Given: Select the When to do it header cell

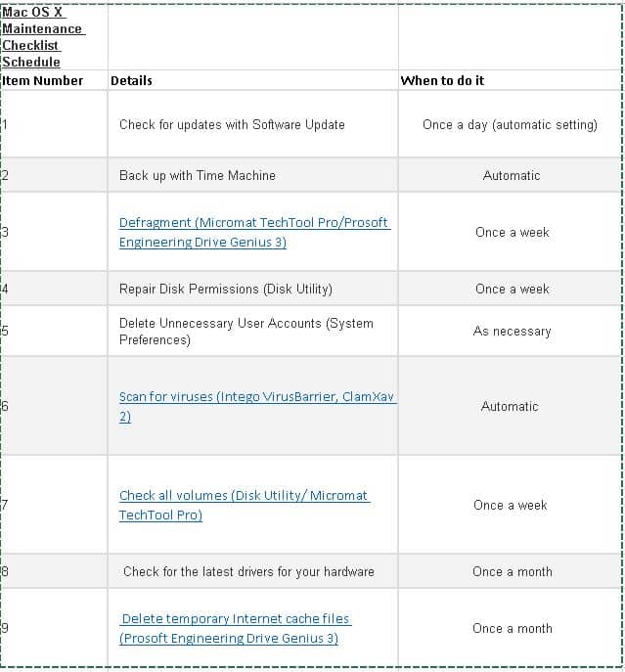Looking at the screenshot, I should (443, 80).
